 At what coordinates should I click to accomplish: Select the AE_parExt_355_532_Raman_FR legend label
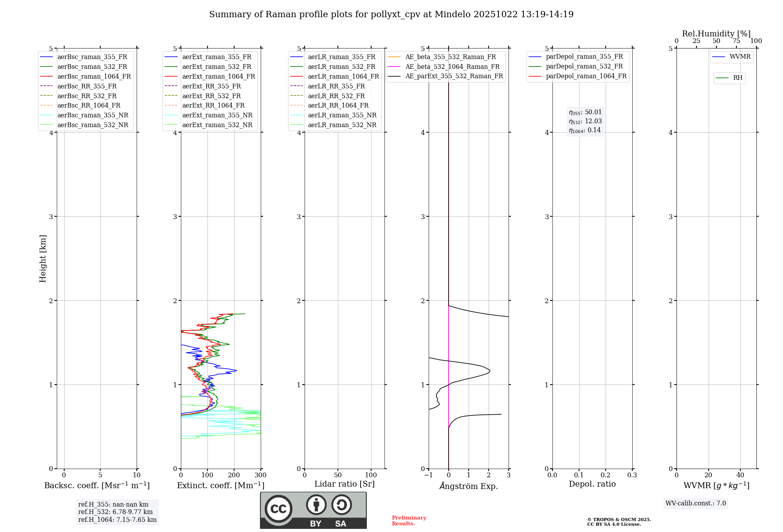(454, 76)
